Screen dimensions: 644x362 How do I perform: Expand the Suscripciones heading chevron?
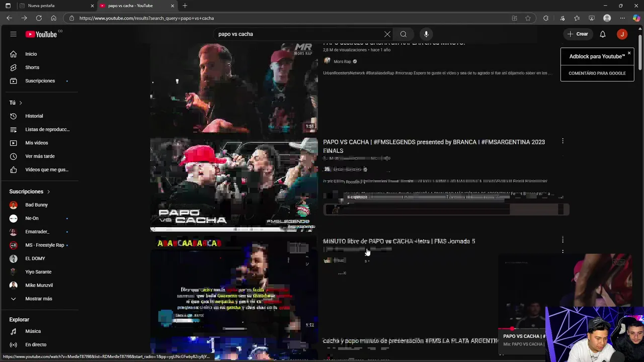click(x=49, y=192)
